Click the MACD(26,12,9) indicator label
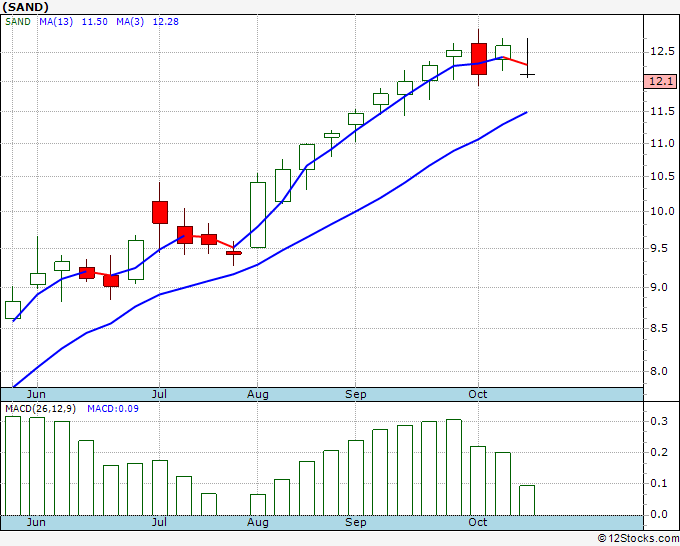This screenshot has width=680, height=546. 40,409
